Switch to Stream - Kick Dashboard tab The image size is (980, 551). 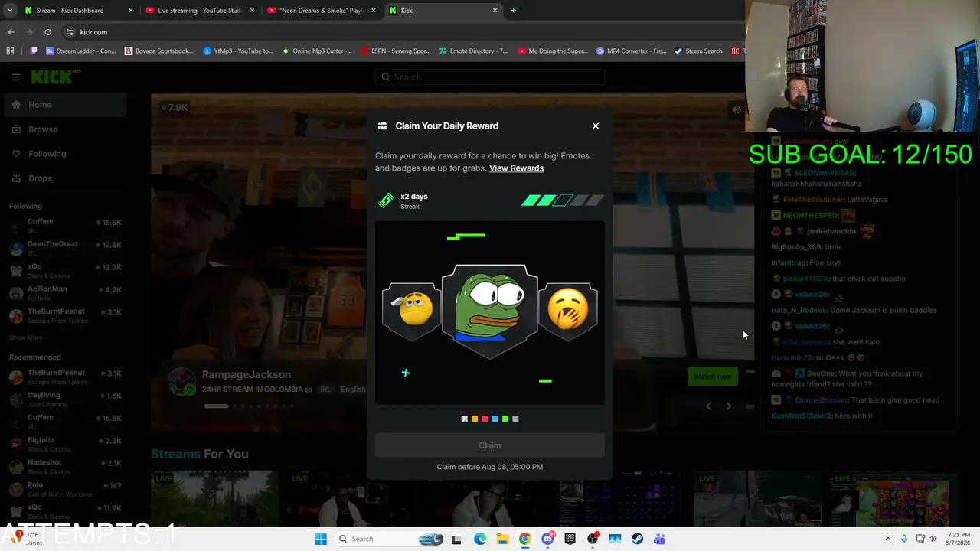(79, 11)
